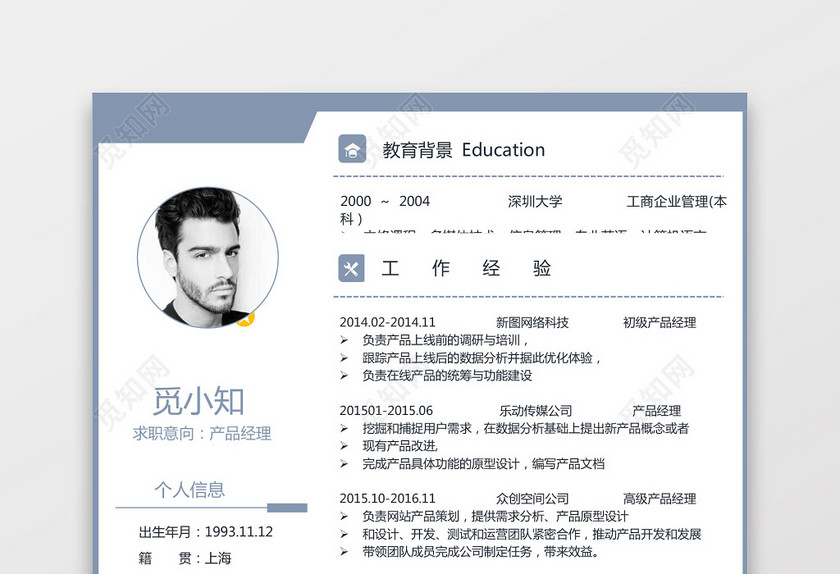Viewport: 840px width, 574px height.
Task: Select the school name '深圳大学'
Action: [x=535, y=202]
